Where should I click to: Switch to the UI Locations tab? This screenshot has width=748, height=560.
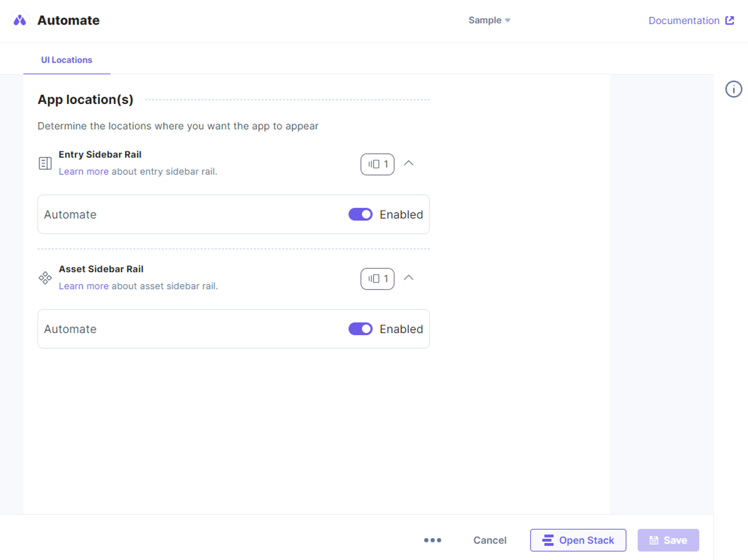click(x=67, y=60)
